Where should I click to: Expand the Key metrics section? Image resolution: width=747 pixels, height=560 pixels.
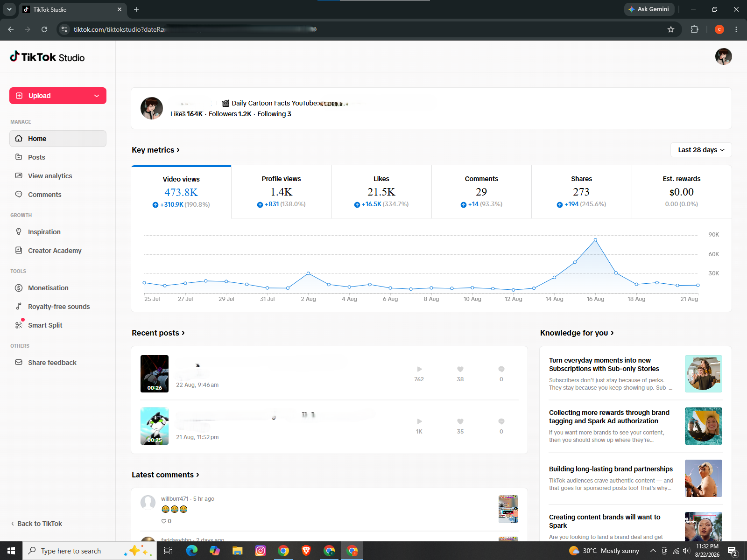pyautogui.click(x=155, y=150)
